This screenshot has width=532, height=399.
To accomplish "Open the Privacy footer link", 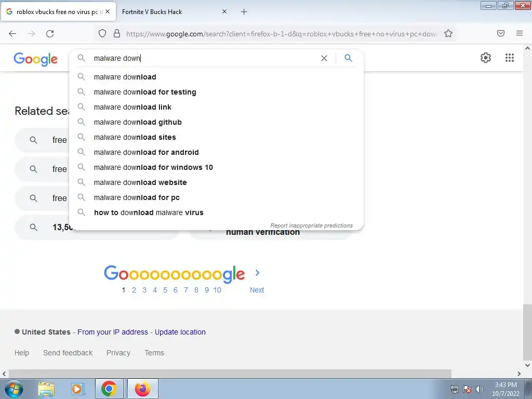I will (118, 353).
